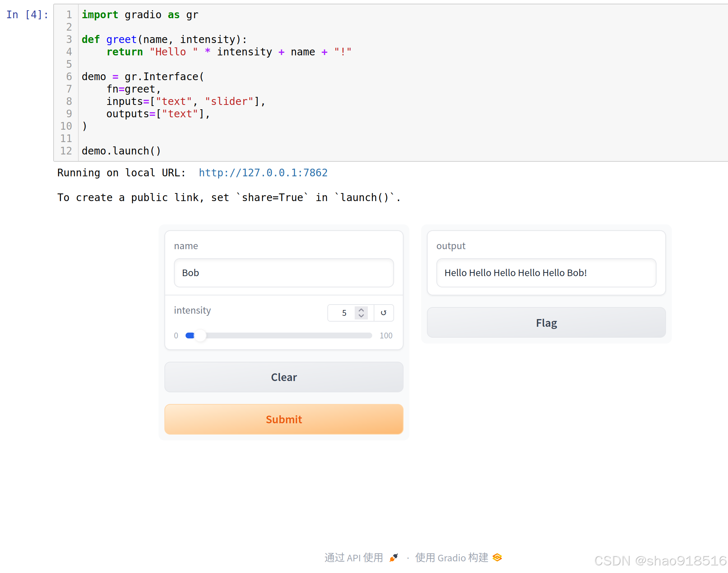Click the intensity reset arrow icon

click(384, 313)
